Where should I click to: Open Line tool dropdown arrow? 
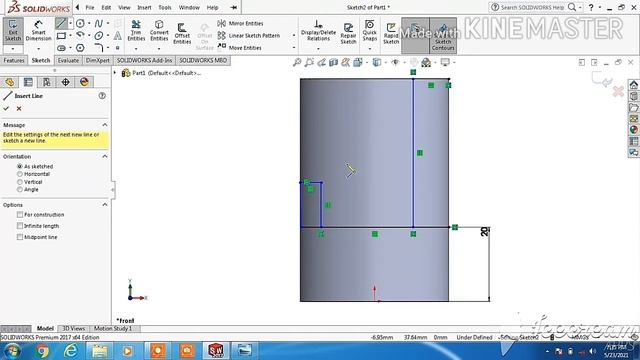70,23
